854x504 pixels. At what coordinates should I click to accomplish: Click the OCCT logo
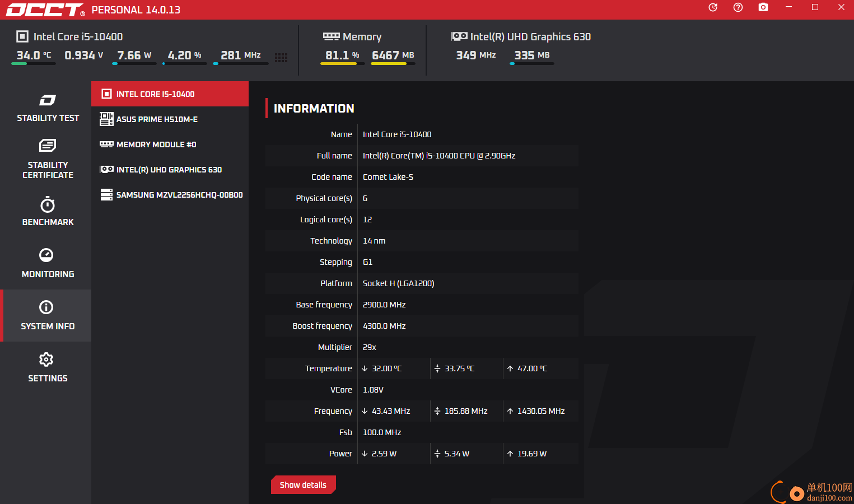pos(45,10)
